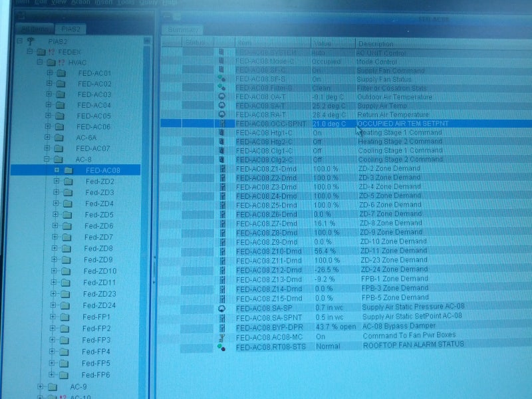Click the ROOFTOP FAN ALARM STATUS description
The width and height of the screenshot is (532, 399).
pyautogui.click(x=413, y=344)
